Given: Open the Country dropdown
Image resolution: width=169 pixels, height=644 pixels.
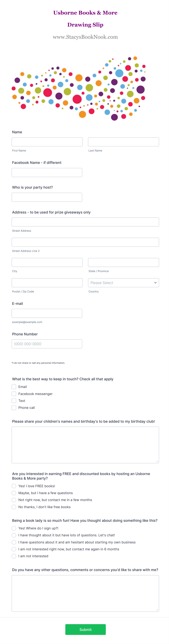Looking at the screenshot, I should click(123, 282).
